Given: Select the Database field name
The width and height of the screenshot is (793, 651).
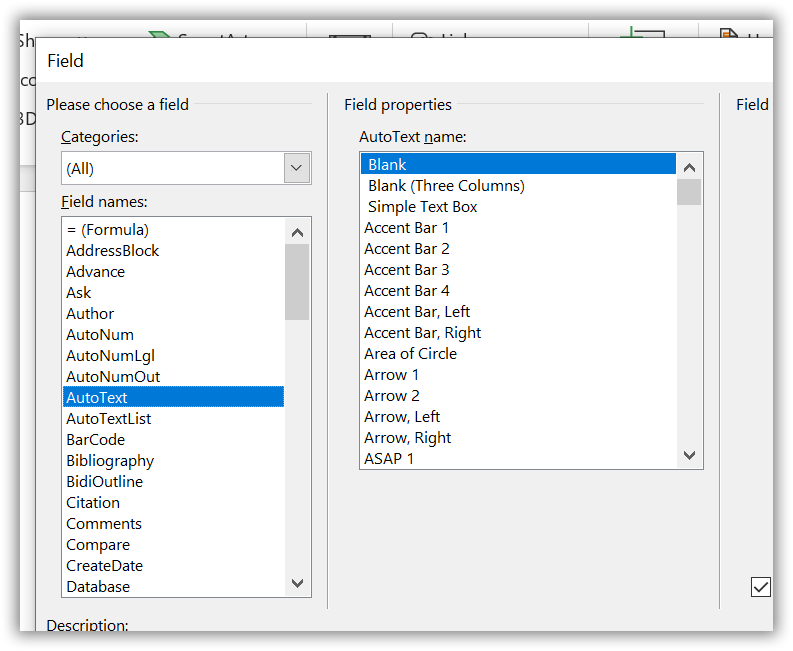Looking at the screenshot, I should [x=98, y=586].
